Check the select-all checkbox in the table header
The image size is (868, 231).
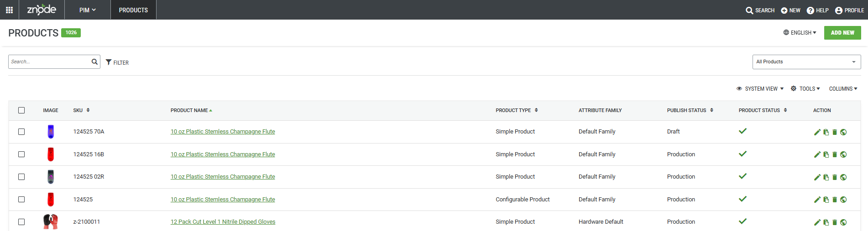(x=21, y=110)
